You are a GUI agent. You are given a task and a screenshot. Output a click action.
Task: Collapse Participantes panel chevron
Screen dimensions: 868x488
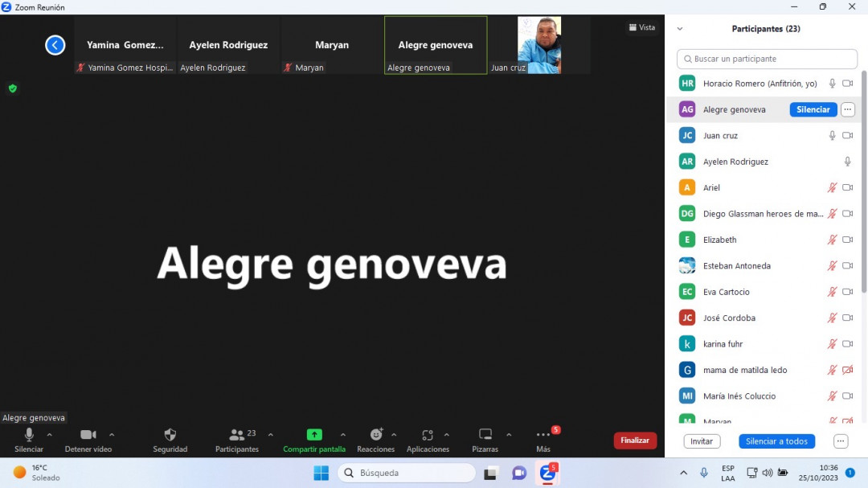(x=680, y=29)
